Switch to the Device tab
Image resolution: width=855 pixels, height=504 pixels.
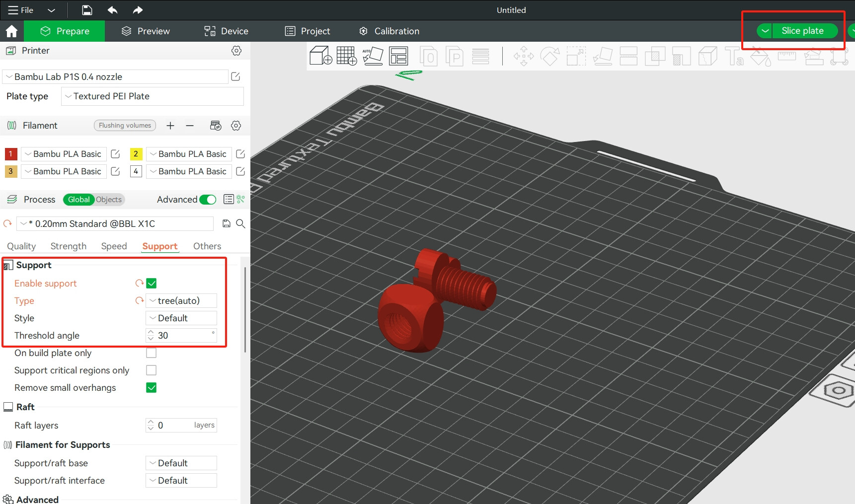coord(226,31)
